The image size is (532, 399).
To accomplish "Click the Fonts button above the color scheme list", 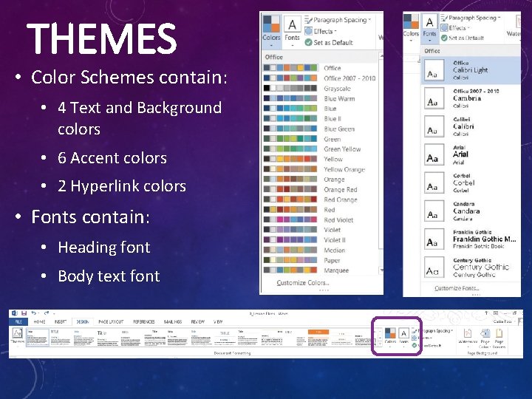I will (x=292, y=31).
